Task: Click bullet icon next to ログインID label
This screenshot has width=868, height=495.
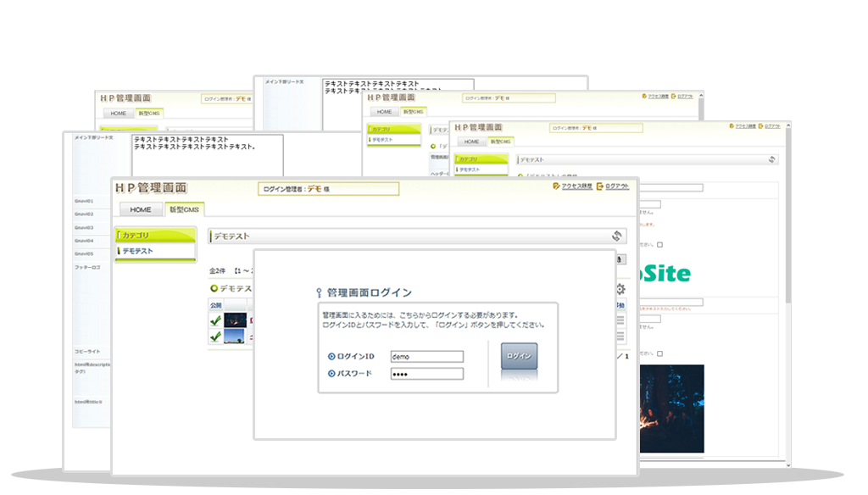Action: 331,357
